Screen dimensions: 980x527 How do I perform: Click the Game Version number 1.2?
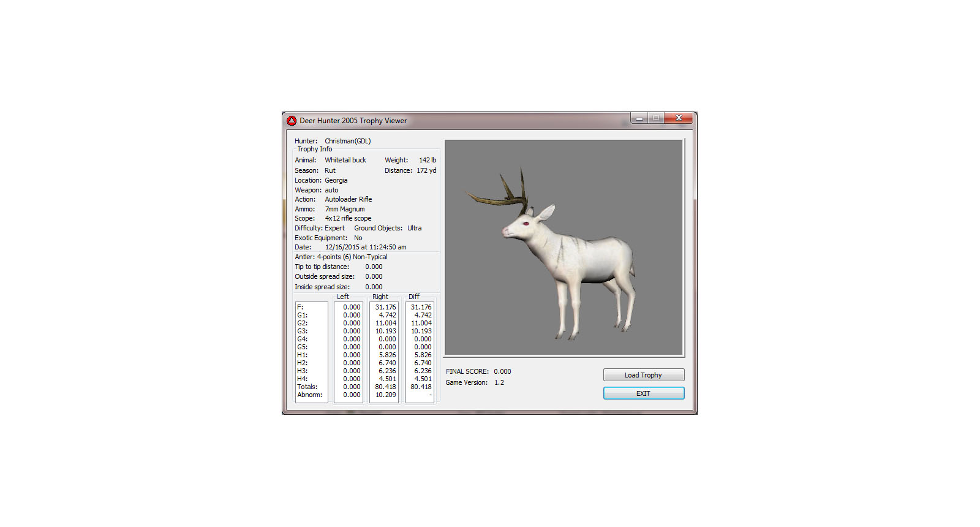pos(499,382)
